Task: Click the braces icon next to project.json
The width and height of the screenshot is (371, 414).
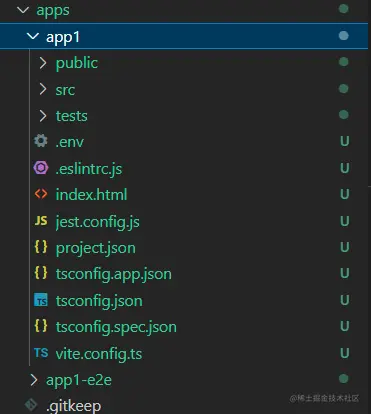Action: 41,247
